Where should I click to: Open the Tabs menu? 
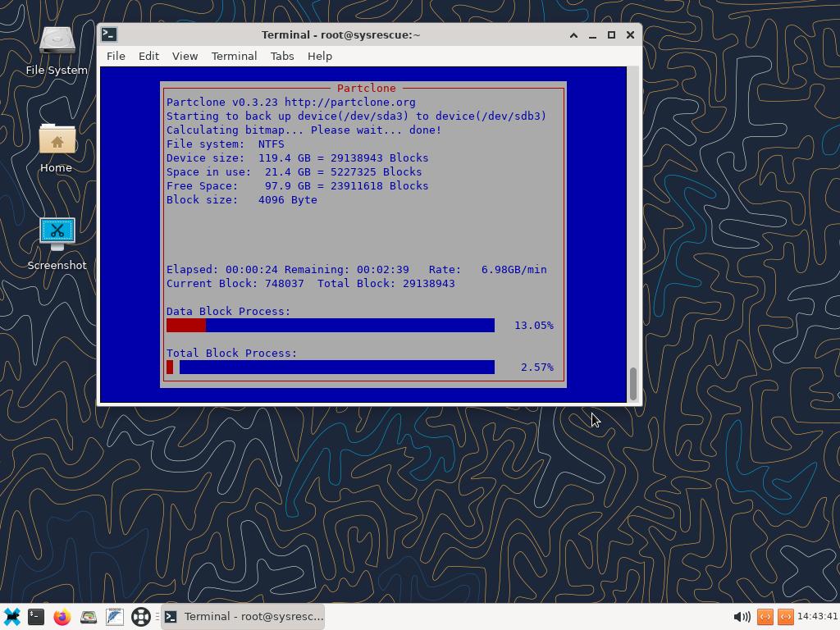click(282, 56)
